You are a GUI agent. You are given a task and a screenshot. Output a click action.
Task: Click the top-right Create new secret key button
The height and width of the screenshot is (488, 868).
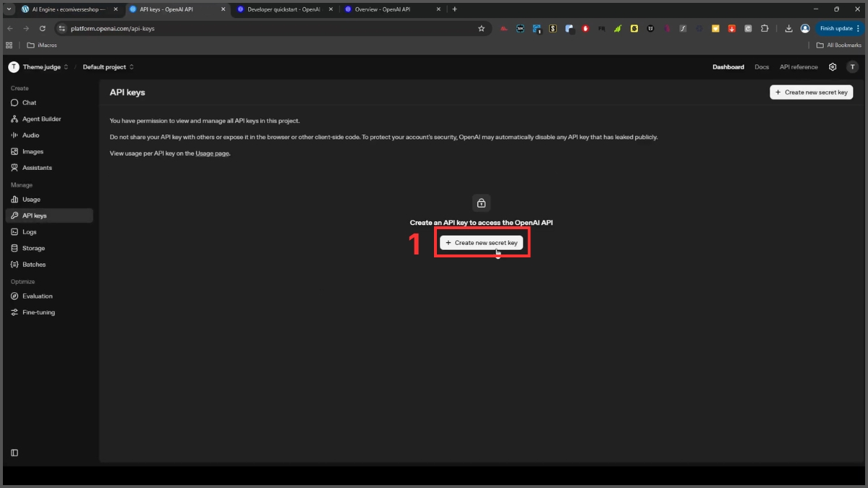coord(812,93)
